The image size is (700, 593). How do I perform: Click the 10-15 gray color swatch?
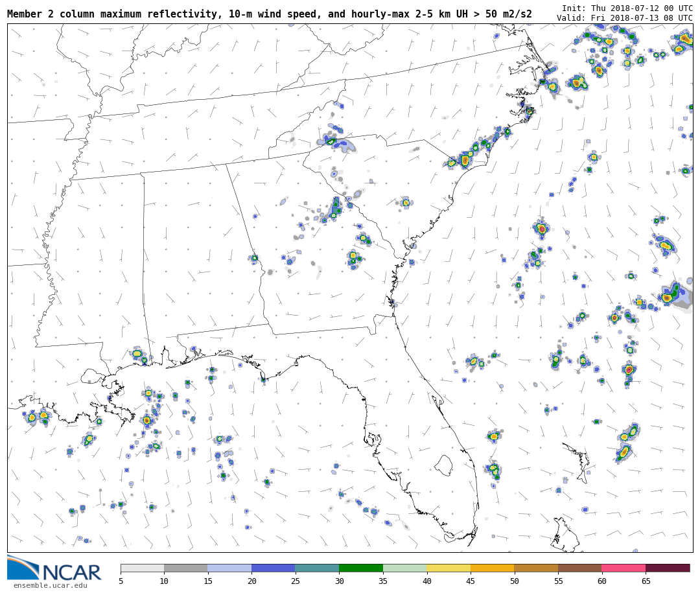[186, 568]
